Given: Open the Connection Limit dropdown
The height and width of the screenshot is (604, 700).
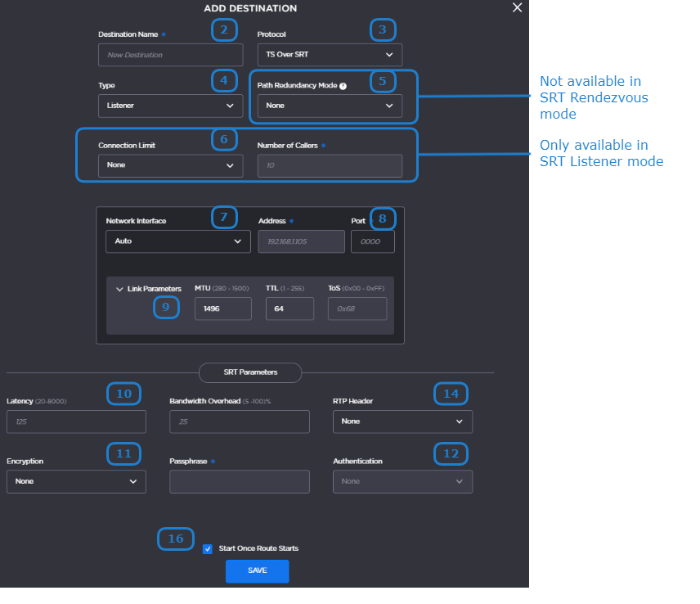Looking at the screenshot, I should pos(170,165).
